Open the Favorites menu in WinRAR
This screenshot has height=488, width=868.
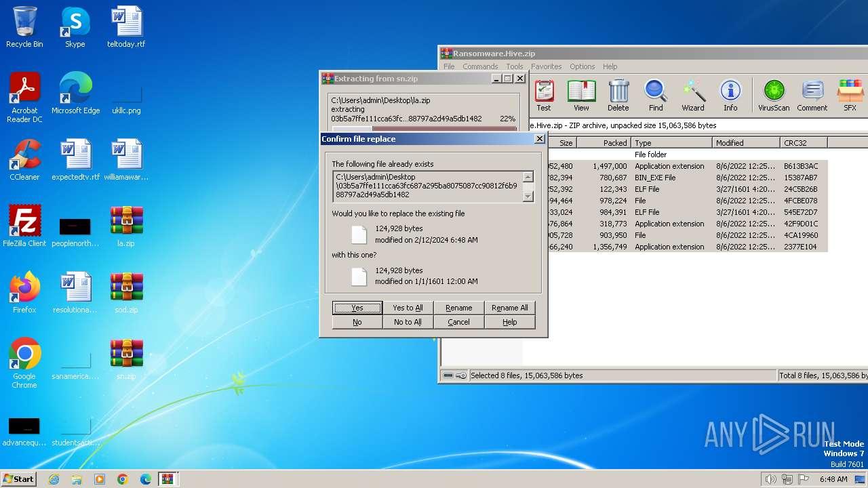pos(547,66)
